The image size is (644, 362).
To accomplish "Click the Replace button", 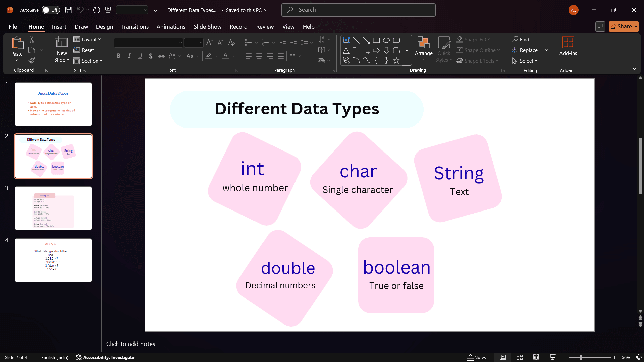I will [525, 50].
